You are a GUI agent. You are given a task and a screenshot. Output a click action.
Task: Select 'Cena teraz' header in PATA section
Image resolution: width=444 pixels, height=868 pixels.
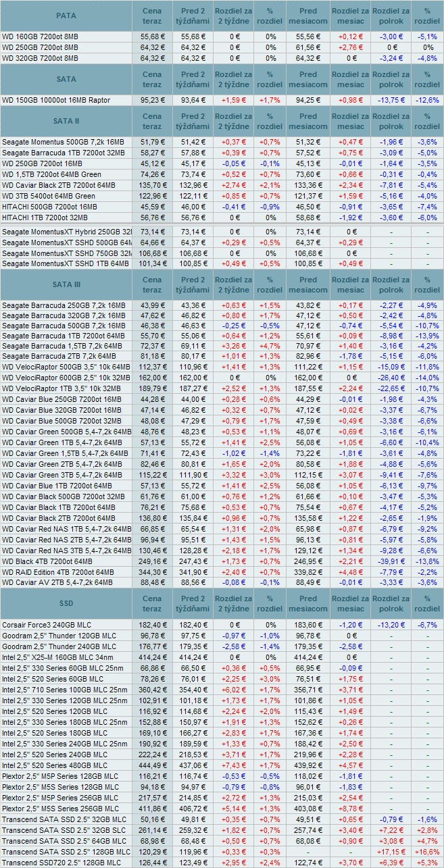pyautogui.click(x=152, y=16)
